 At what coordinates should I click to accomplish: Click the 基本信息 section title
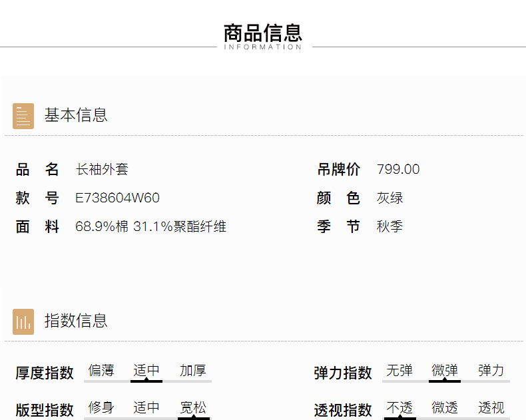(x=76, y=115)
